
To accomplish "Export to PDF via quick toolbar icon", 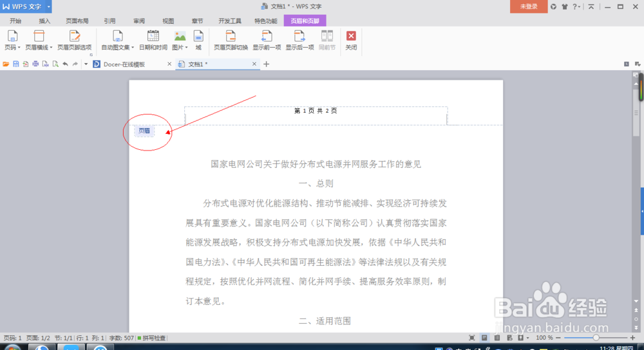I will point(26,64).
